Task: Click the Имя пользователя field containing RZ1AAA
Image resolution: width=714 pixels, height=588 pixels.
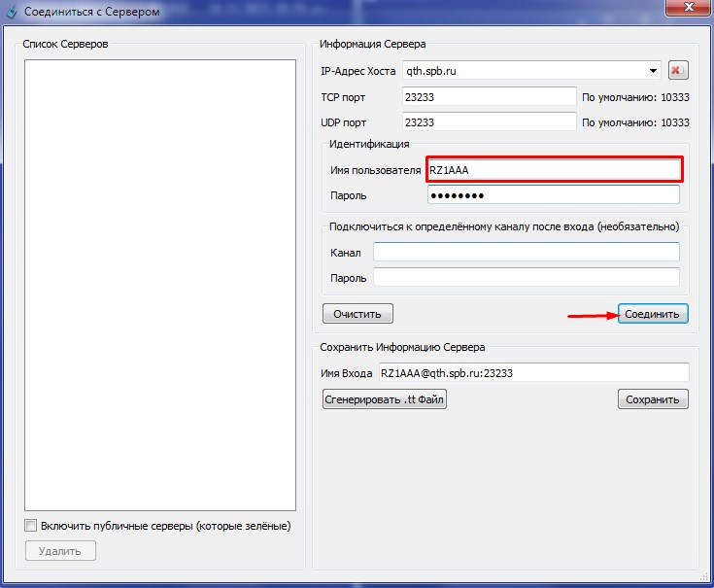Action: 554,170
